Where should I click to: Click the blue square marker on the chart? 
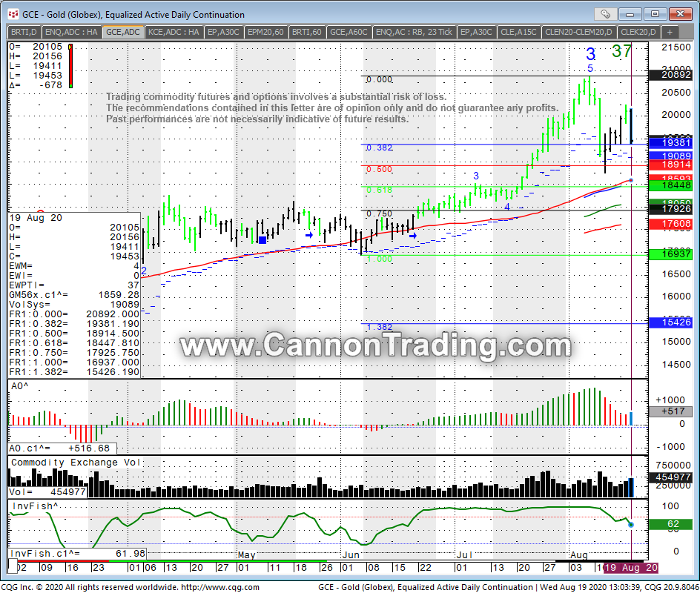[262, 239]
